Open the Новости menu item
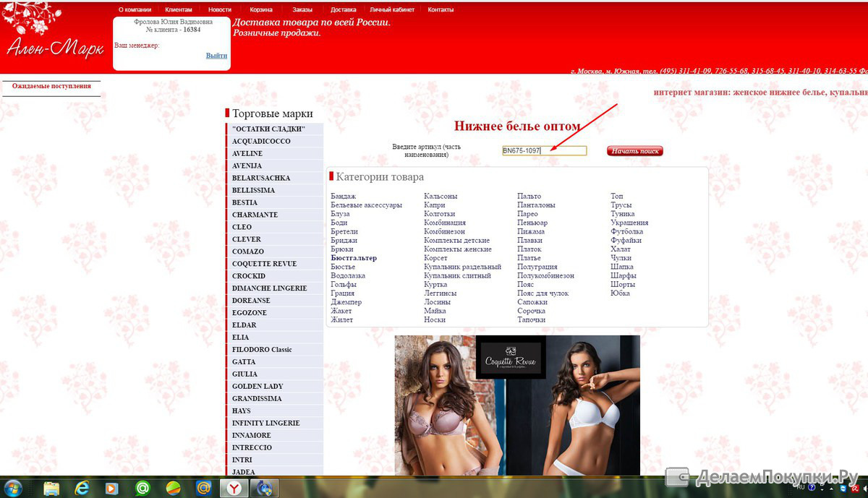The width and height of the screenshot is (868, 498). (219, 9)
